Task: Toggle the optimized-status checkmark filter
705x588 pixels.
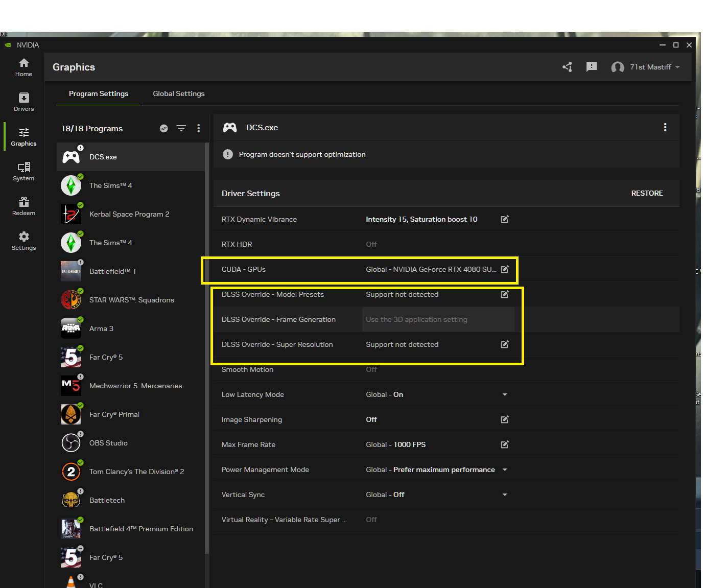Action: coord(163,128)
